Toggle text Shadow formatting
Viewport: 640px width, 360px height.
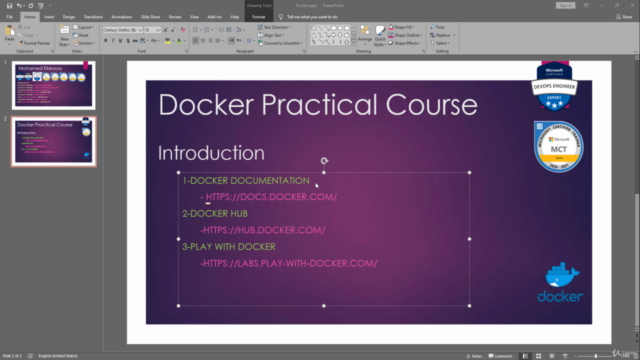(x=128, y=40)
